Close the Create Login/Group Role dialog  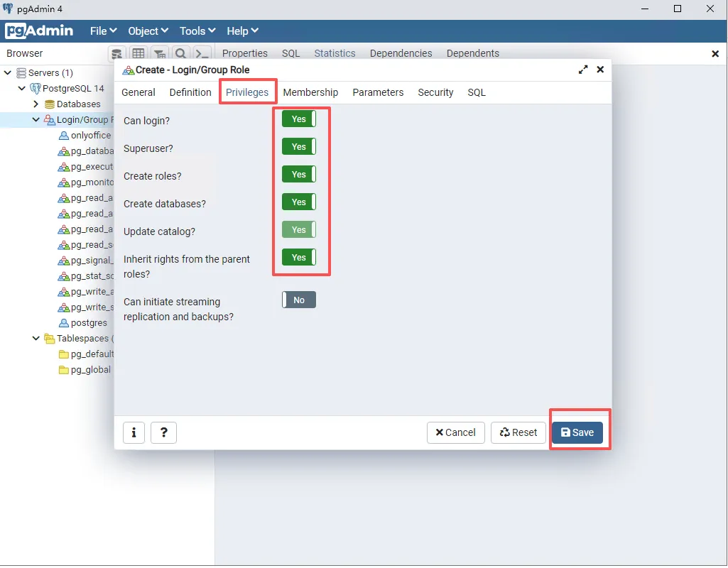click(600, 70)
